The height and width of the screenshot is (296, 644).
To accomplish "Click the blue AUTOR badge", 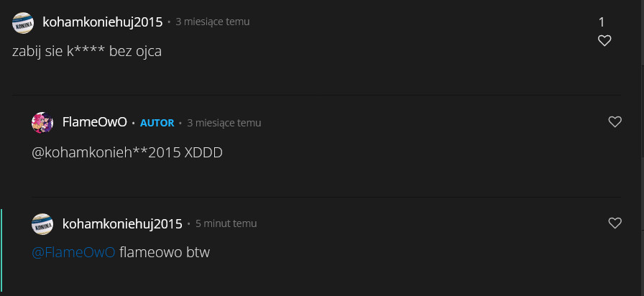I will pyautogui.click(x=157, y=123).
